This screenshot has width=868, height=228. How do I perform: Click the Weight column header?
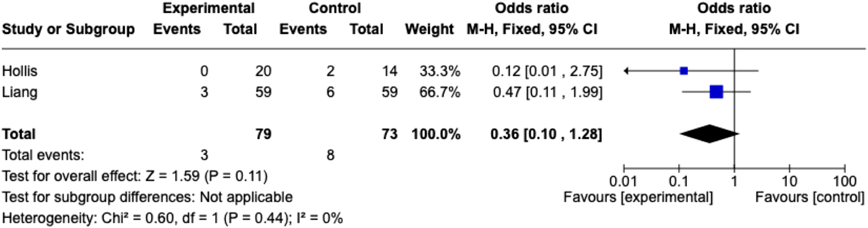click(429, 29)
